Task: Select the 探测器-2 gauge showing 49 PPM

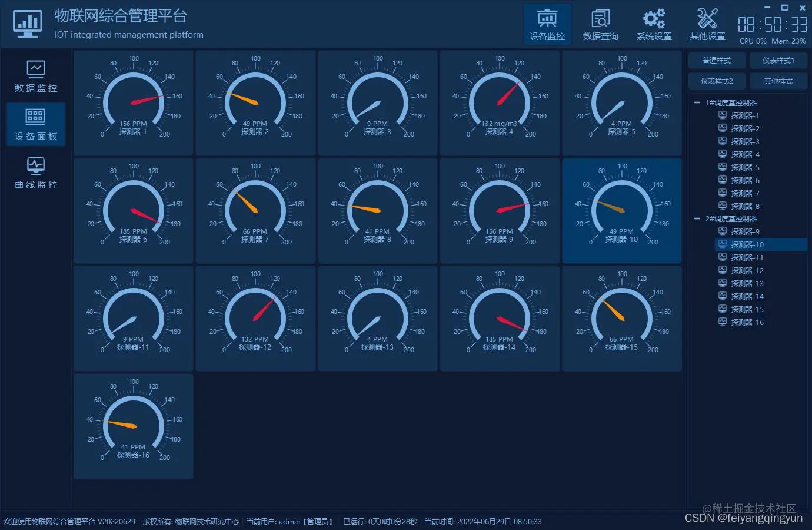Action: 255,103
